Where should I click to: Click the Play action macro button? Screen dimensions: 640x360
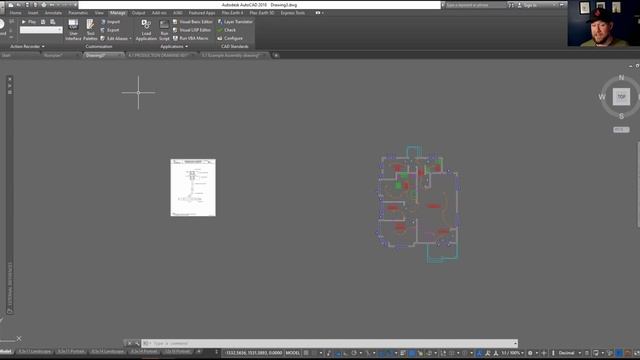[29, 22]
